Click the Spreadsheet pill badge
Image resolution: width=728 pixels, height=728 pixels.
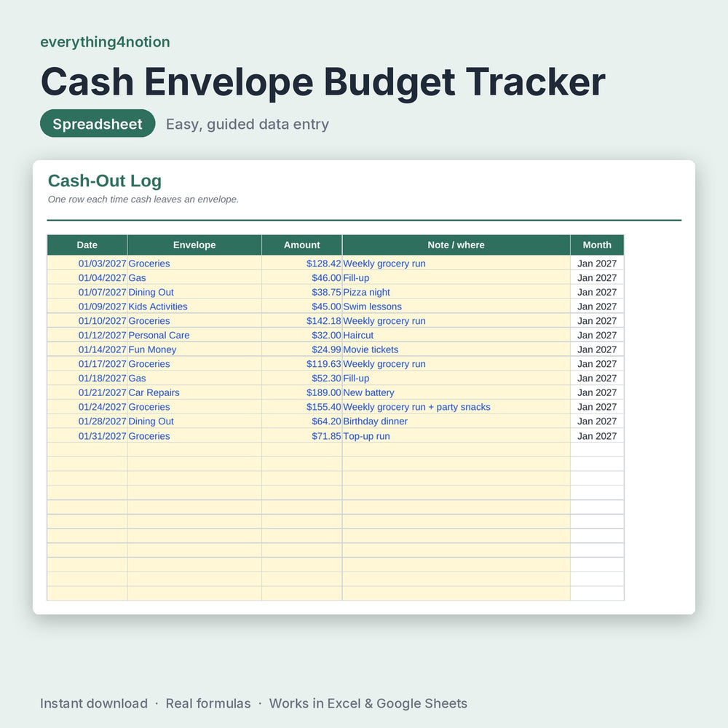pos(98,124)
